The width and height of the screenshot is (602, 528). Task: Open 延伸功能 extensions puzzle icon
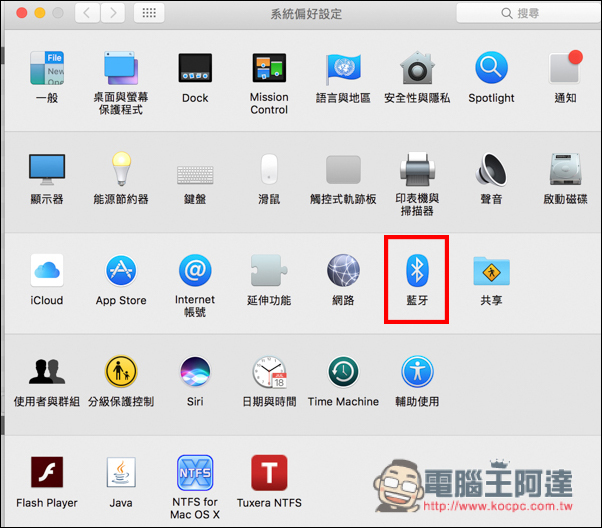coord(269,270)
